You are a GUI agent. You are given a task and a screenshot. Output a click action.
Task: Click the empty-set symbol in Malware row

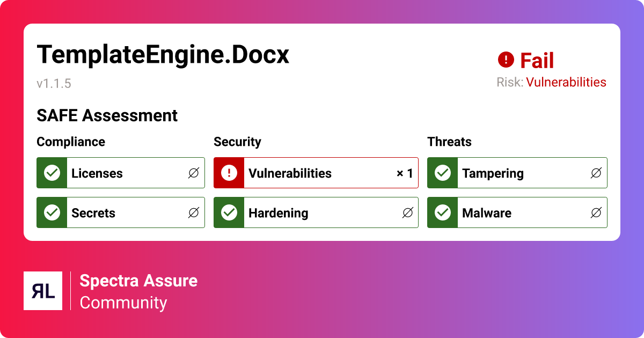[x=596, y=213]
